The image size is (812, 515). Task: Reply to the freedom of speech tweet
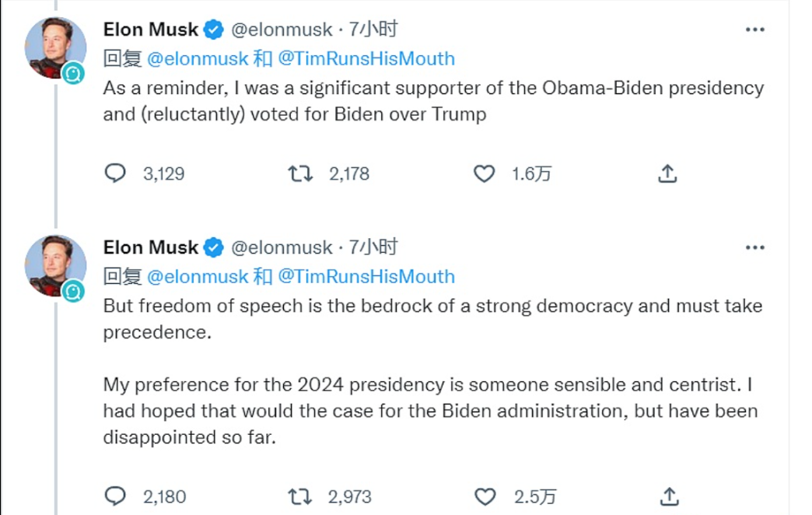tap(115, 496)
